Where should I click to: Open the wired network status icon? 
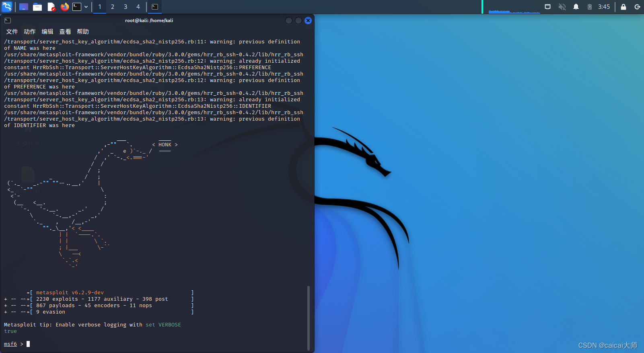(x=548, y=7)
